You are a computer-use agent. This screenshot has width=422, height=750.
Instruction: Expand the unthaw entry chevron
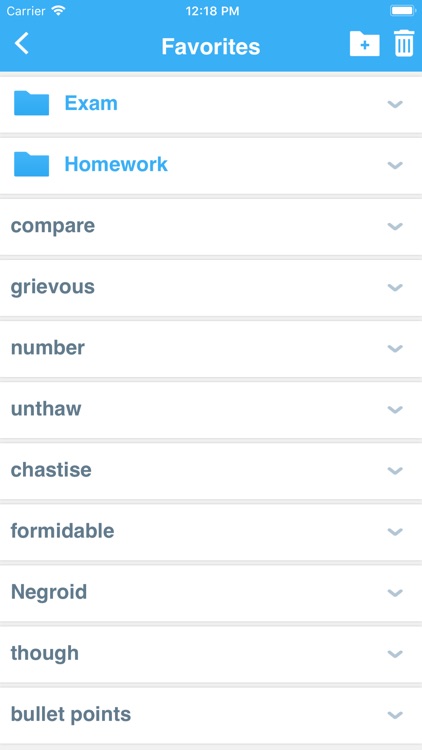[x=395, y=409]
